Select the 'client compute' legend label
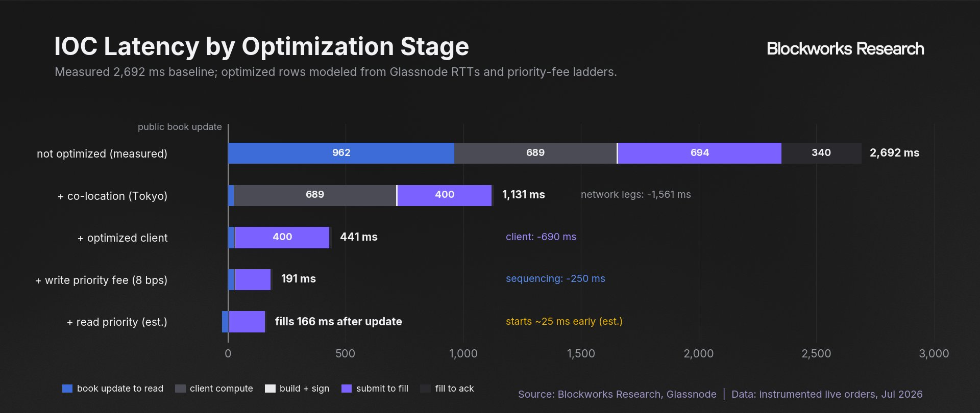 tap(222, 389)
